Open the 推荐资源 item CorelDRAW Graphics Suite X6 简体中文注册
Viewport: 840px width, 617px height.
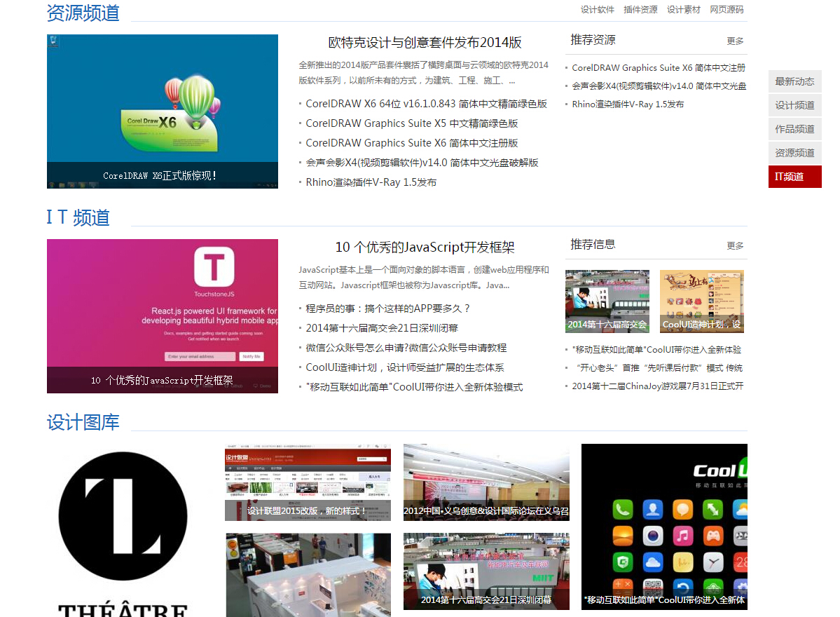(x=659, y=68)
